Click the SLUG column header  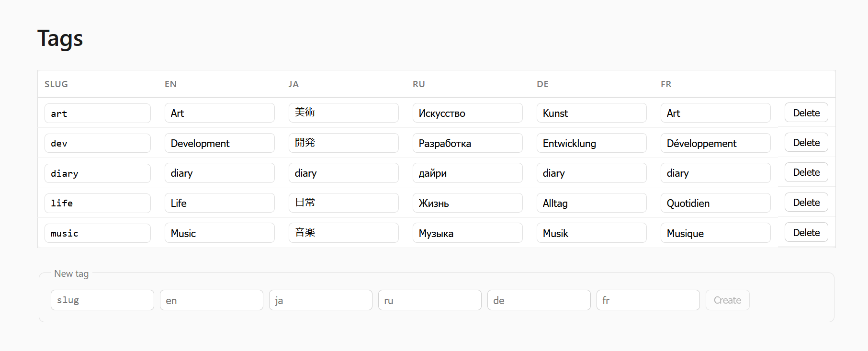coord(56,84)
